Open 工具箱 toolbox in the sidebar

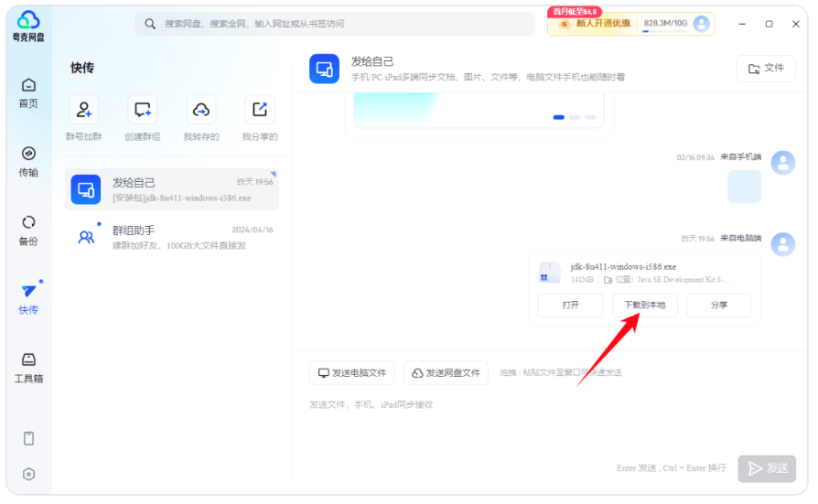click(x=28, y=367)
